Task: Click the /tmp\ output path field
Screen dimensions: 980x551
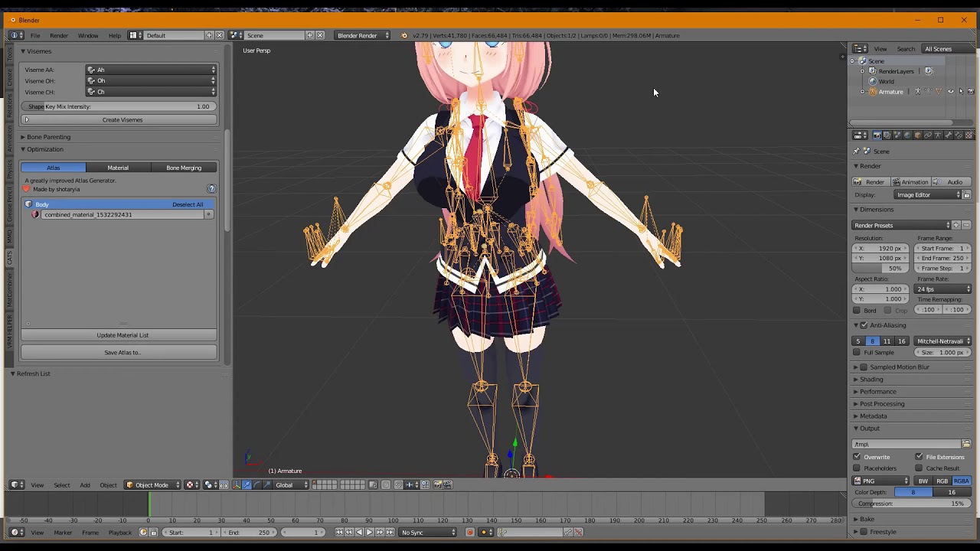Action: (x=906, y=444)
